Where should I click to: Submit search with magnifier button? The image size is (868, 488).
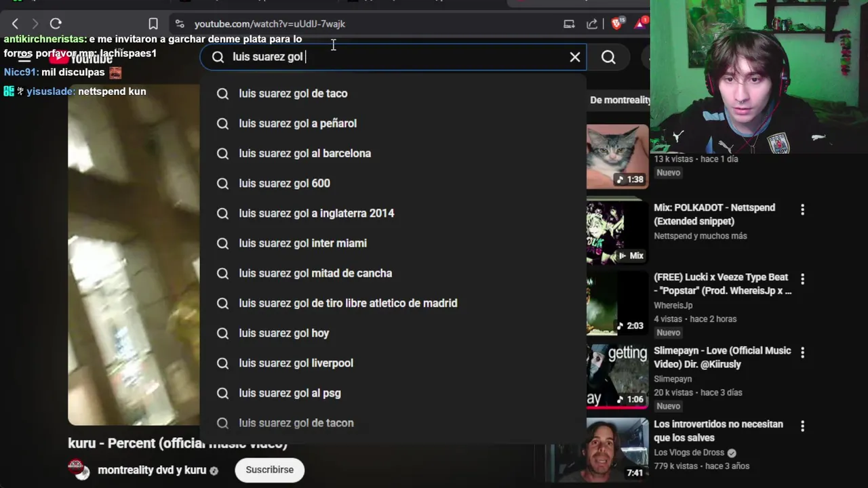pyautogui.click(x=608, y=57)
